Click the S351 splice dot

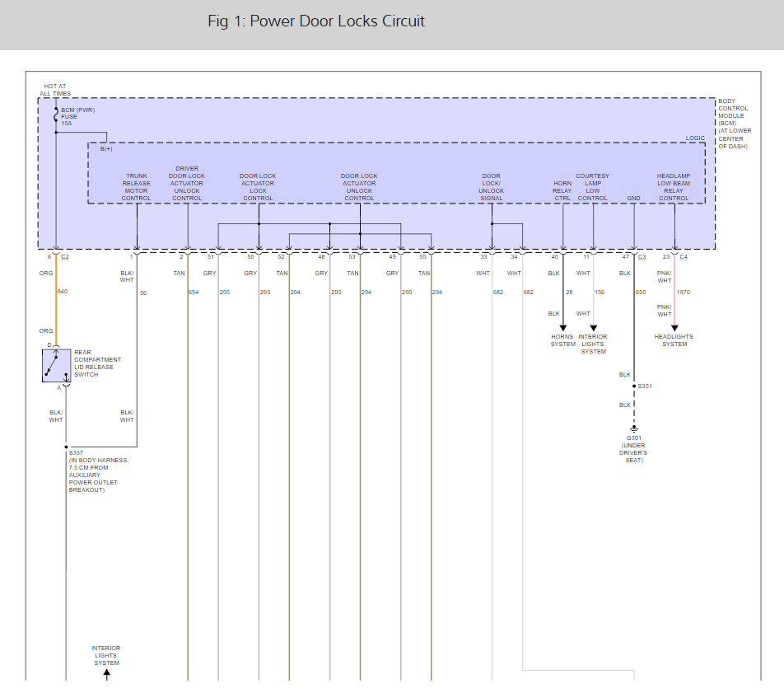[x=634, y=386]
